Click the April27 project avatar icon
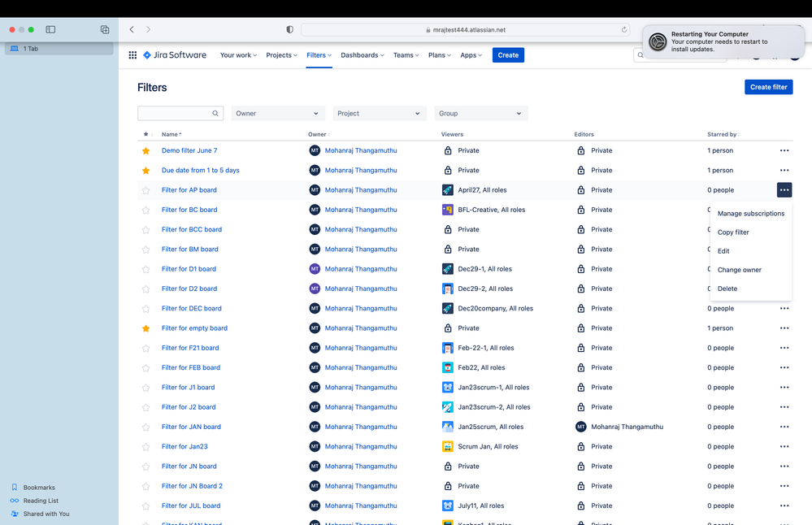The image size is (812, 525). tap(448, 189)
